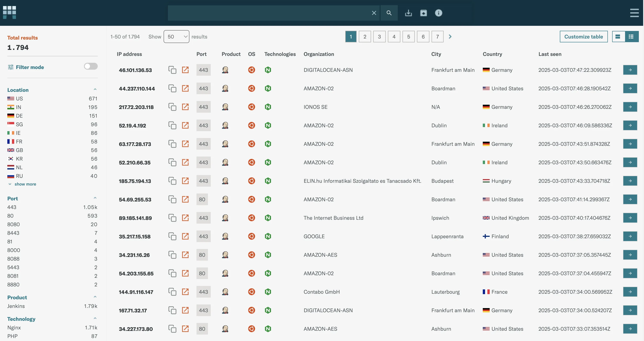Open 46.101.136.53 in new tab
The height and width of the screenshot is (341, 644).
(x=185, y=70)
